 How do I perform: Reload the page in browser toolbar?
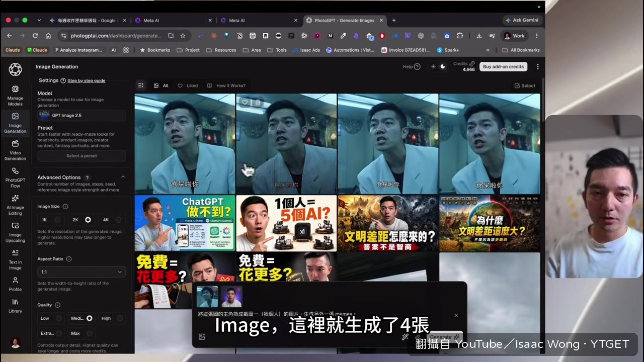pyautogui.click(x=35, y=36)
